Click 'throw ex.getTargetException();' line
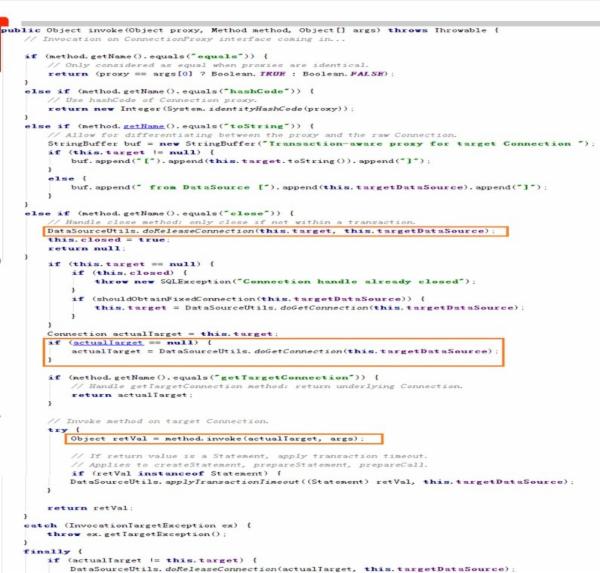Screen dimensions: 600x573 click(x=137, y=534)
